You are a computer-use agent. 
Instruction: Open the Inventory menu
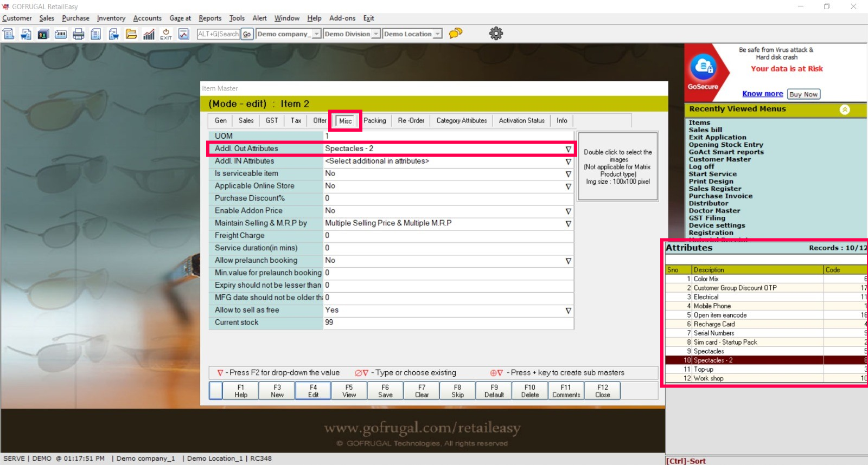click(111, 18)
